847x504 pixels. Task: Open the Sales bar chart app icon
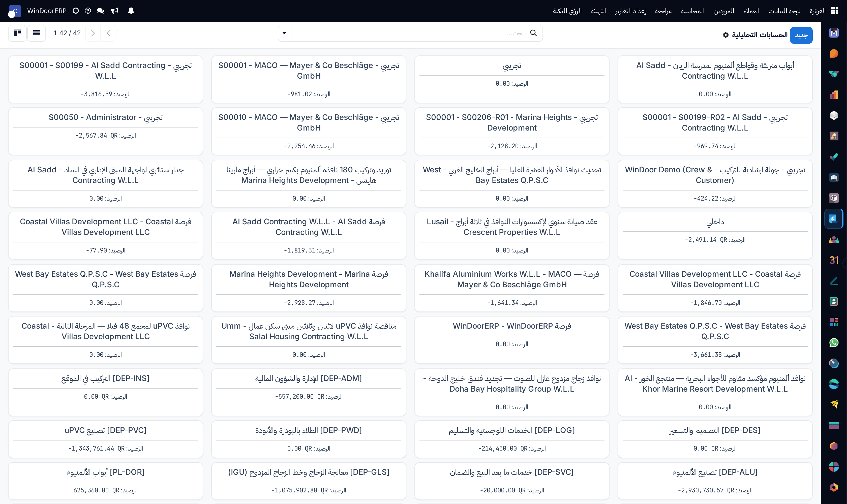[x=834, y=95]
